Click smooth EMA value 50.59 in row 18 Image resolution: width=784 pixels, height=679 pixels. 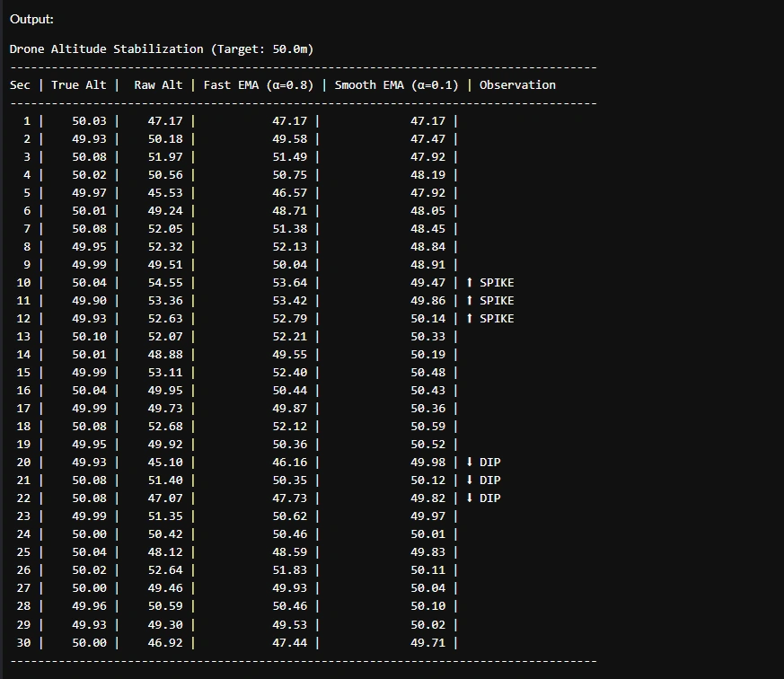pyautogui.click(x=427, y=426)
